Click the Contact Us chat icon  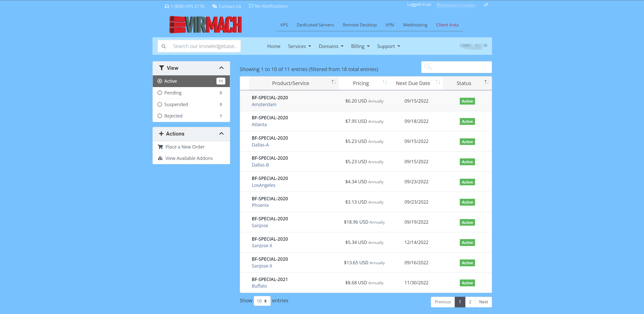[x=214, y=6]
